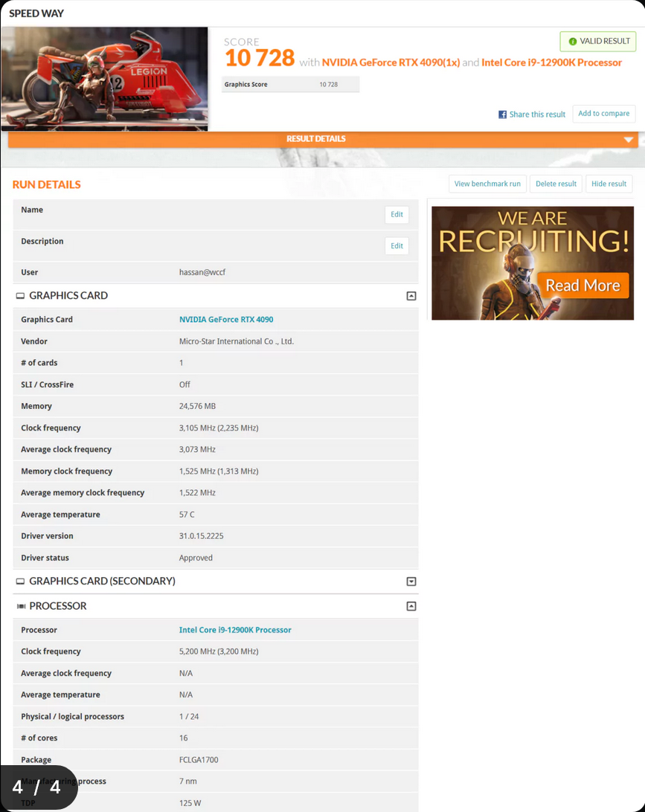Click the TDP value 125 W

click(190, 803)
